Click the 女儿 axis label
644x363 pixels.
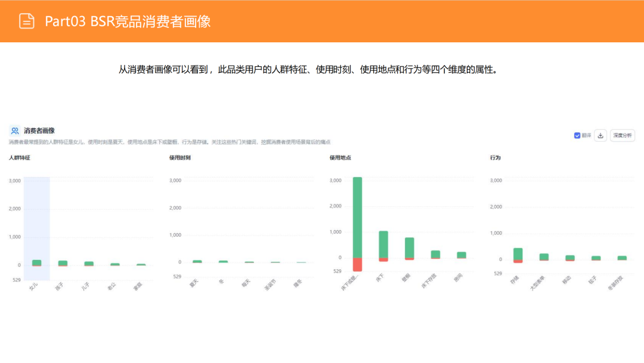click(x=33, y=286)
